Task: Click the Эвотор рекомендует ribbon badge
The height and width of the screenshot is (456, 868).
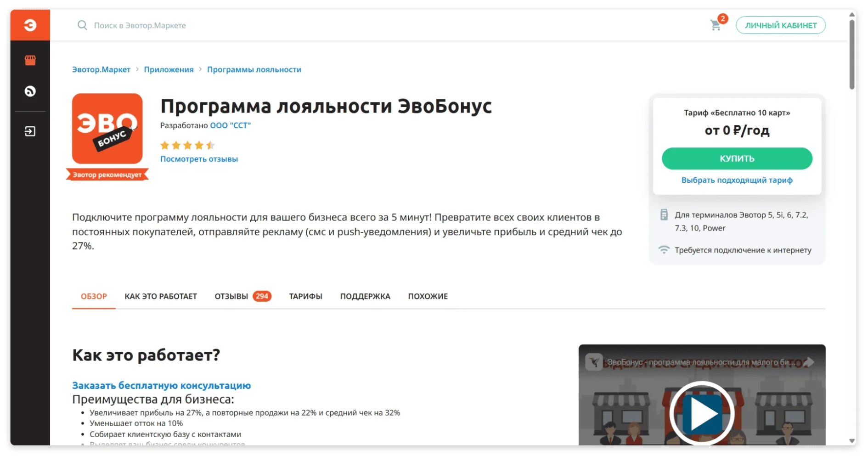Action: tap(107, 175)
